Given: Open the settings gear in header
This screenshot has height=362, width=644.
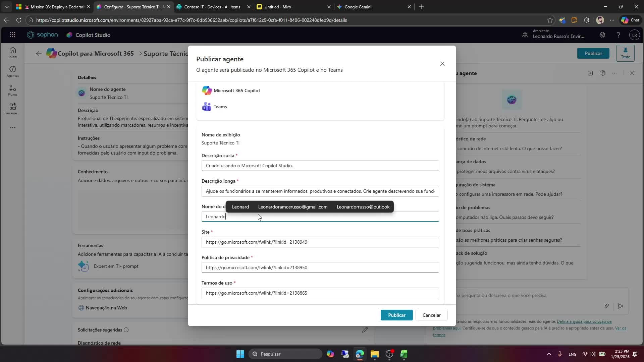Looking at the screenshot, I should click(x=602, y=35).
